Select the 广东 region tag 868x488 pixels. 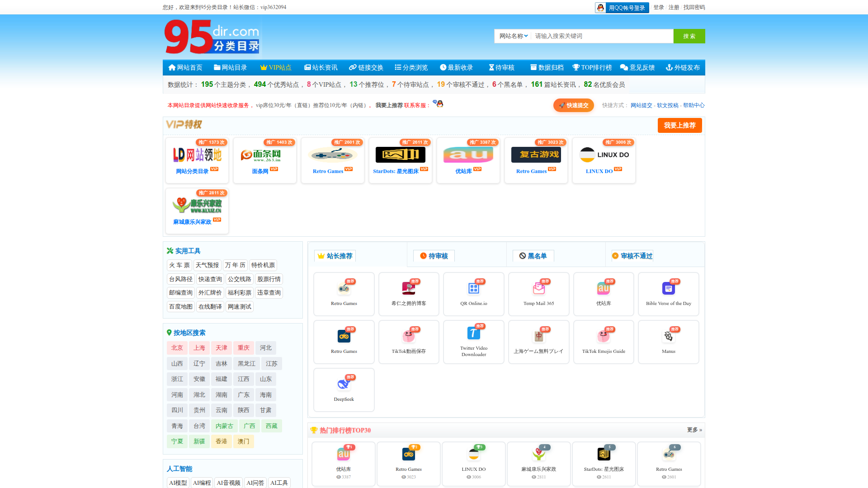coord(243,395)
